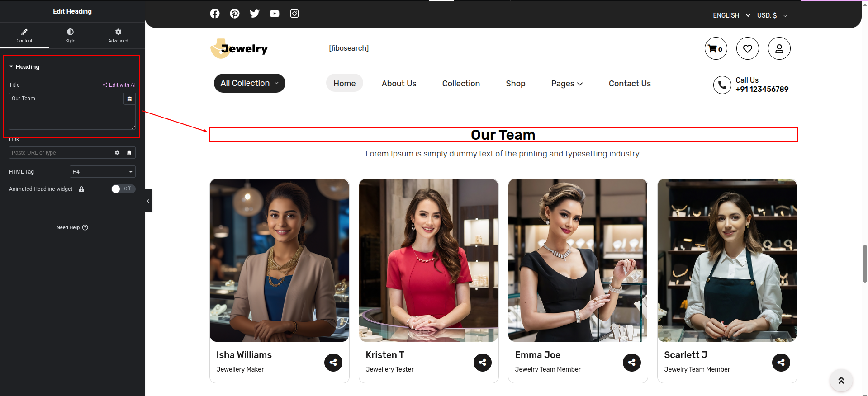Open the Contact Us menu link
The image size is (868, 396).
point(629,84)
